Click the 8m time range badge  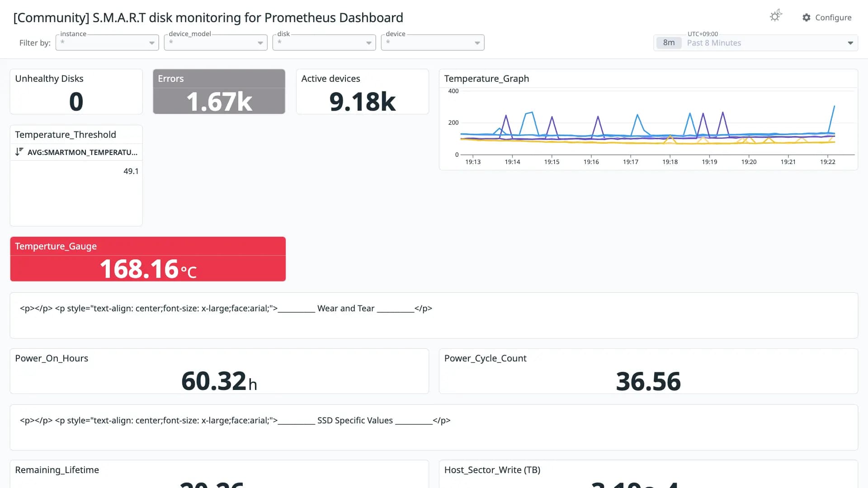pos(669,42)
